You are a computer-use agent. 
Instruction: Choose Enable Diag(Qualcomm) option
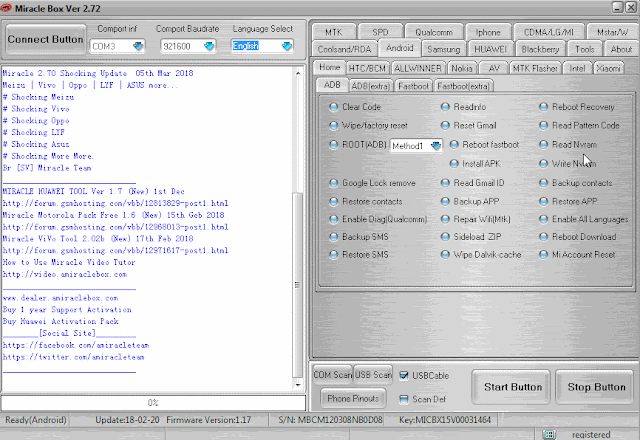pos(333,219)
